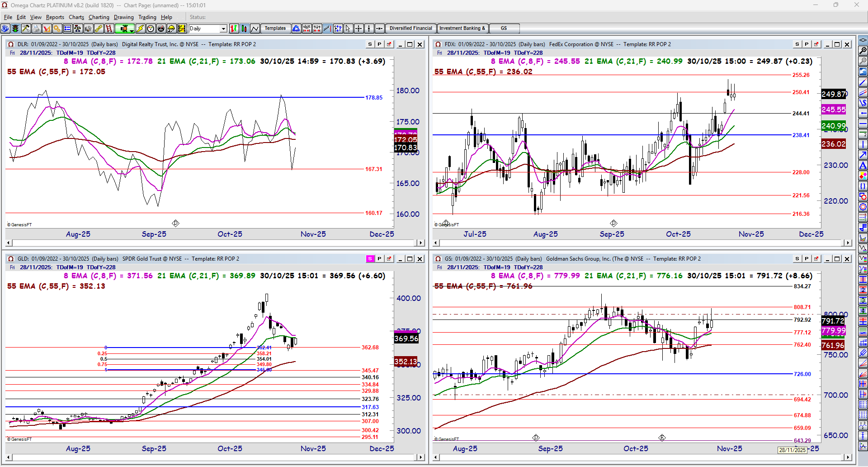Select the text annotation A tool
Image resolution: width=868 pixels, height=467 pixels.
tap(863, 165)
